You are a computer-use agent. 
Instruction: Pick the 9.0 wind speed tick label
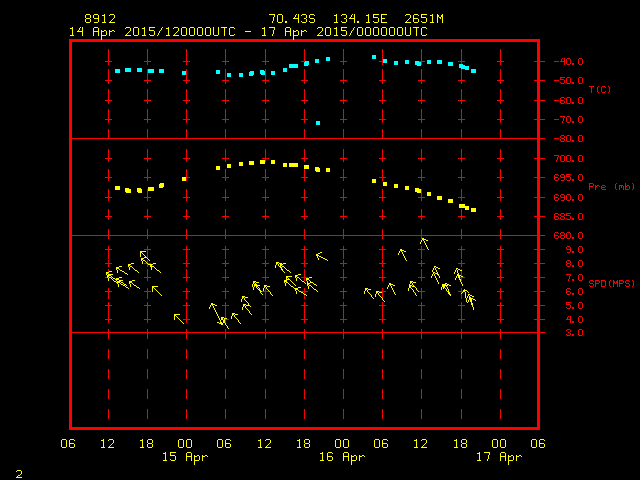pyautogui.click(x=574, y=250)
